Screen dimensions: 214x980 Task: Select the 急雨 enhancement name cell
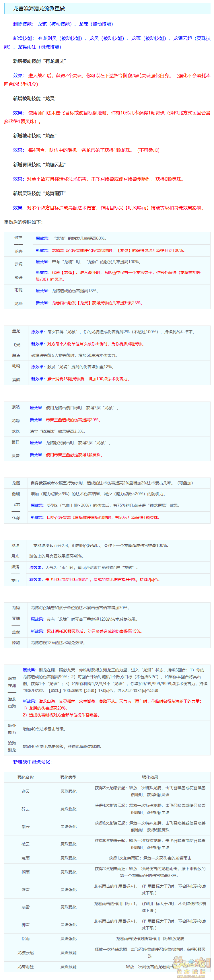pyautogui.click(x=26, y=858)
